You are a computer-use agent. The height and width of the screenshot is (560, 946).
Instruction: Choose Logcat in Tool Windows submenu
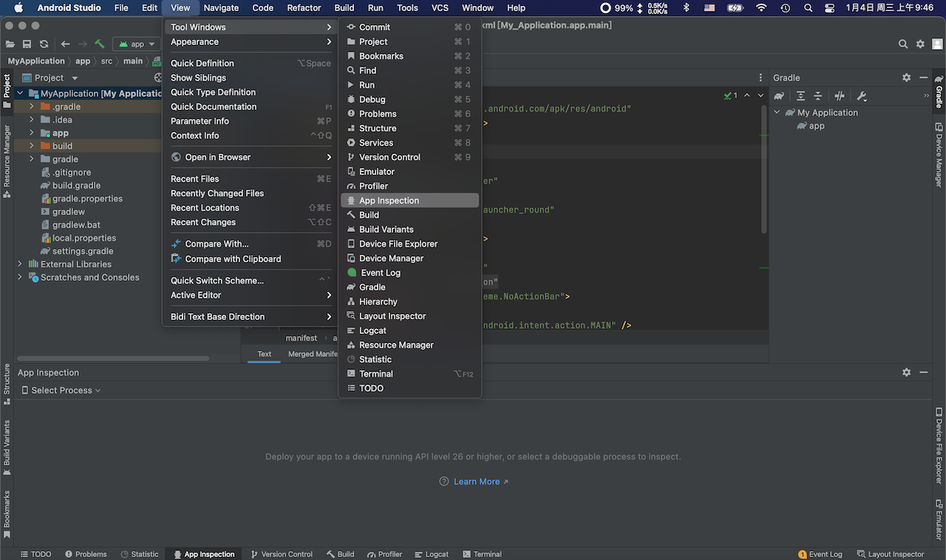tap(410, 331)
